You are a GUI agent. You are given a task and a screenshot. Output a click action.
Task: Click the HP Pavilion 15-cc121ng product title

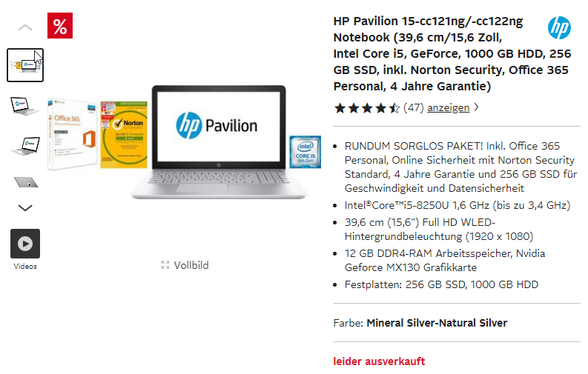tap(452, 53)
